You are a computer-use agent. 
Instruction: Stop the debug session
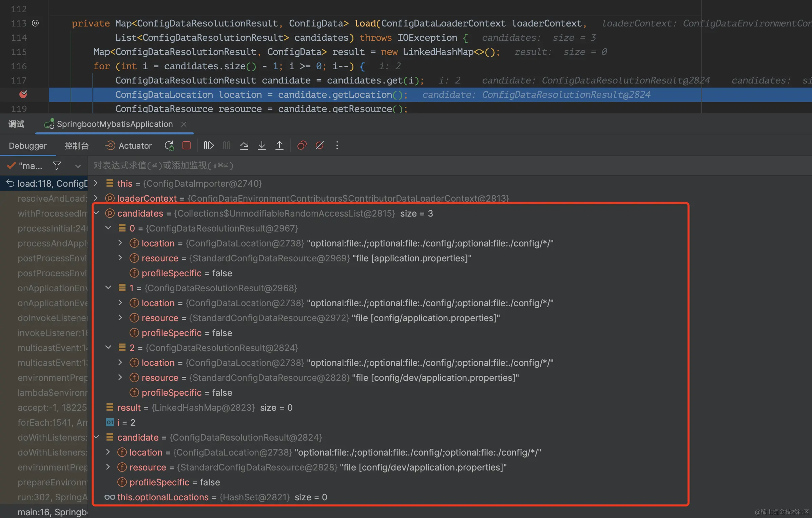coord(187,146)
